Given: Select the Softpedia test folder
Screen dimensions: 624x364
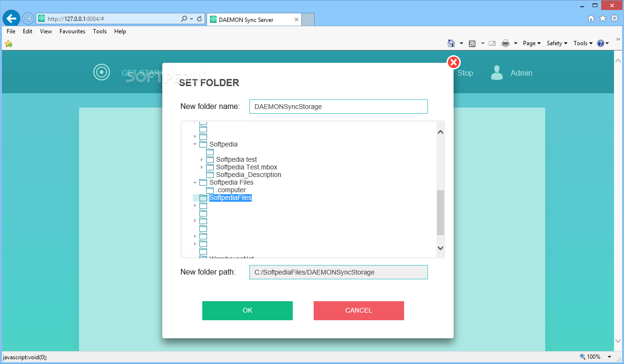Looking at the screenshot, I should [237, 159].
